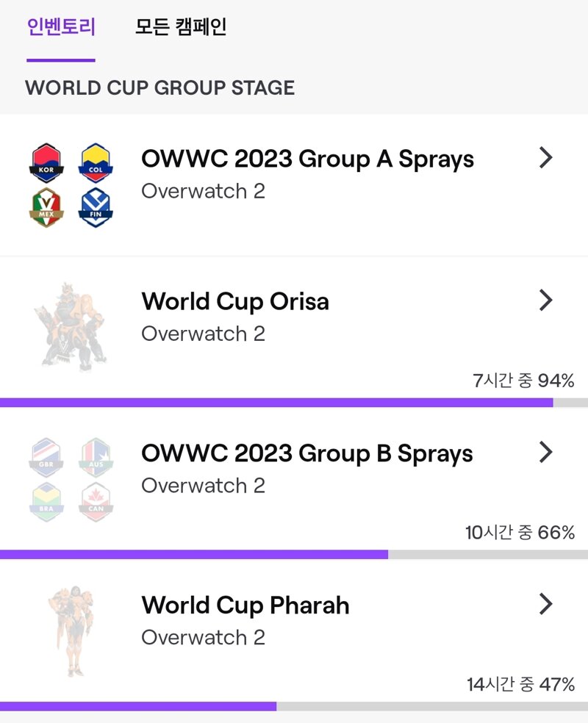Click the KOR team badge icon
588x723 pixels.
click(x=46, y=163)
